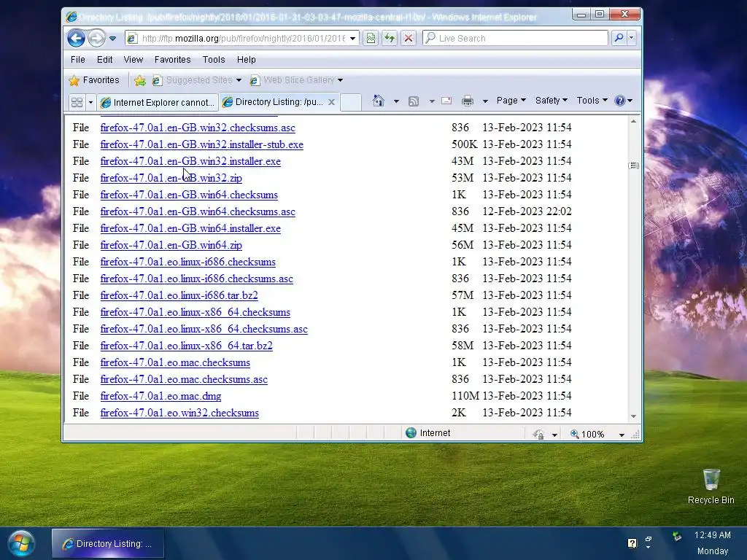Expand the address bar history dropdown
This screenshot has width=747, height=560.
(x=352, y=38)
